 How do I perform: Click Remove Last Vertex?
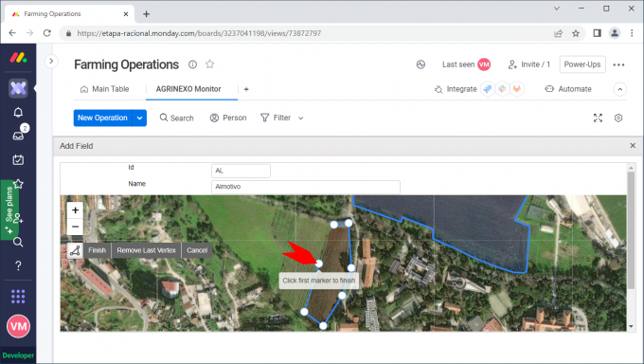click(x=146, y=250)
